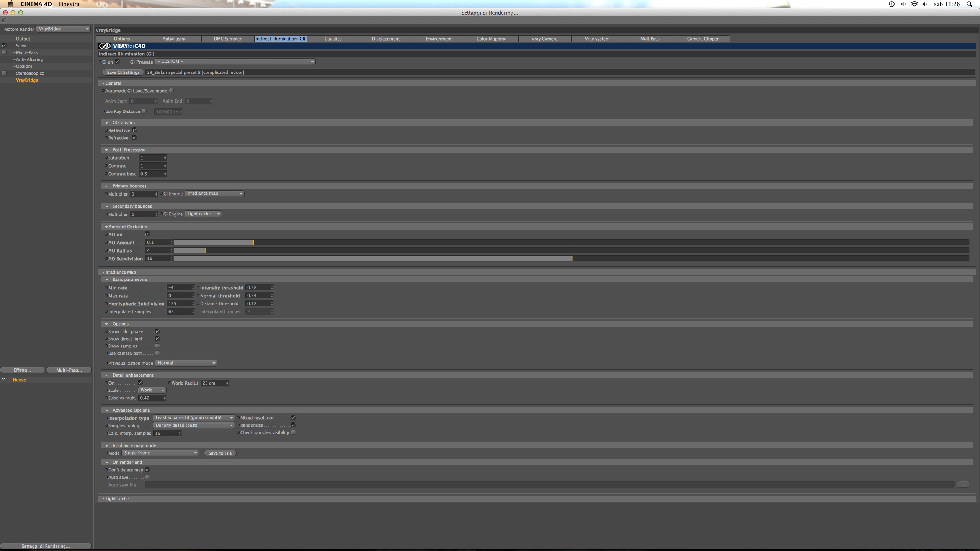Image resolution: width=980 pixels, height=551 pixels.
Task: Enable Check samples visibility checkbox
Action: [293, 432]
